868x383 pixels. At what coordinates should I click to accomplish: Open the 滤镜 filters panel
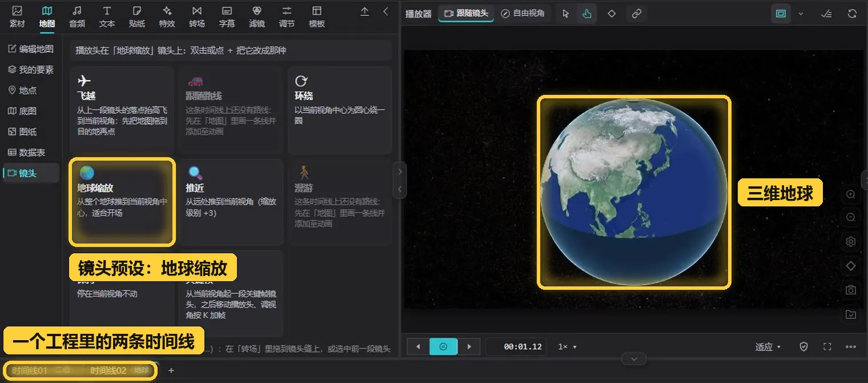pyautogui.click(x=257, y=17)
